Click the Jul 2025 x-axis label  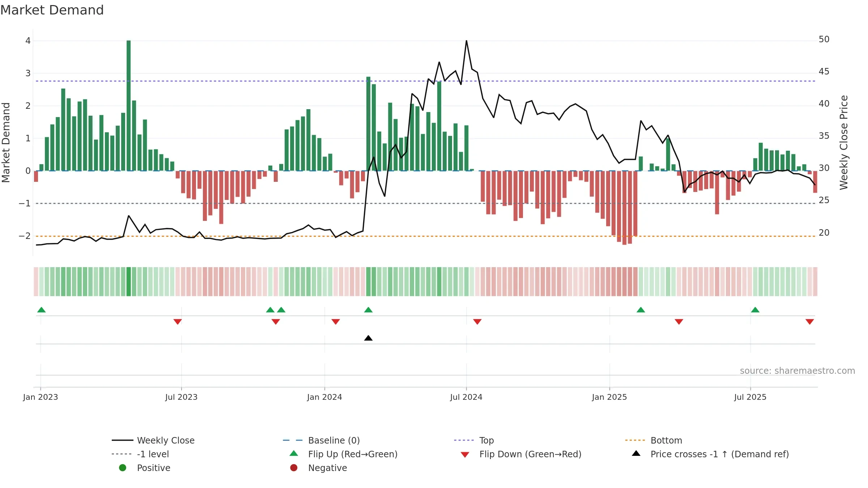[x=750, y=397]
